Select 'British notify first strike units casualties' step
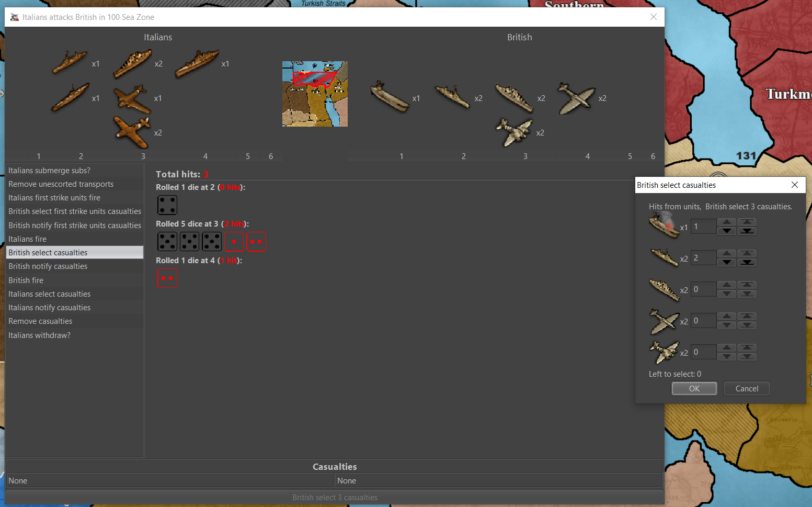The height and width of the screenshot is (507, 812). tap(75, 226)
